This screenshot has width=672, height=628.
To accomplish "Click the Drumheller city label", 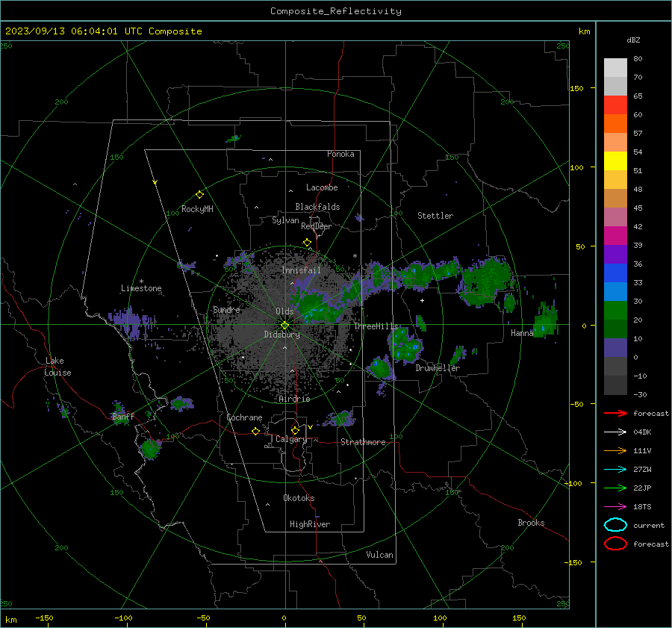I will (x=438, y=368).
